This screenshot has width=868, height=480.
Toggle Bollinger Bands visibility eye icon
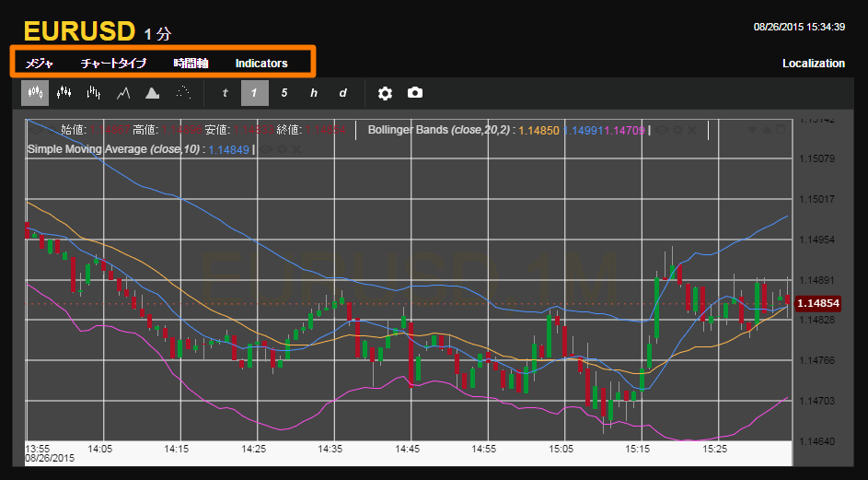662,130
